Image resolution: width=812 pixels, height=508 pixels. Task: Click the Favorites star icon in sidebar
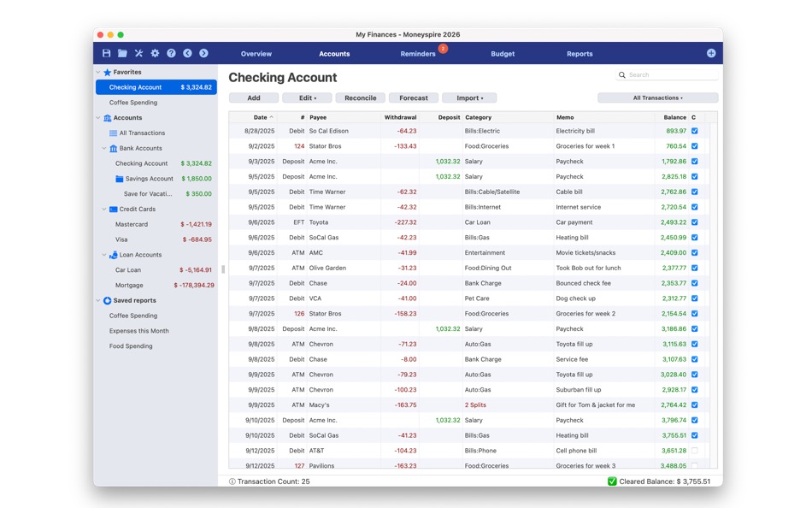click(x=107, y=72)
